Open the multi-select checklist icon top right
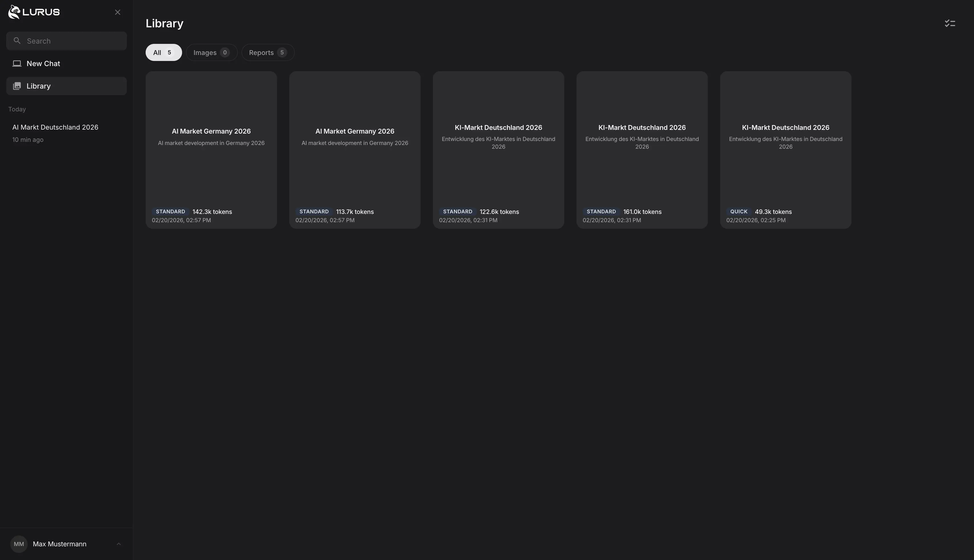This screenshot has height=560, width=974. [x=949, y=23]
